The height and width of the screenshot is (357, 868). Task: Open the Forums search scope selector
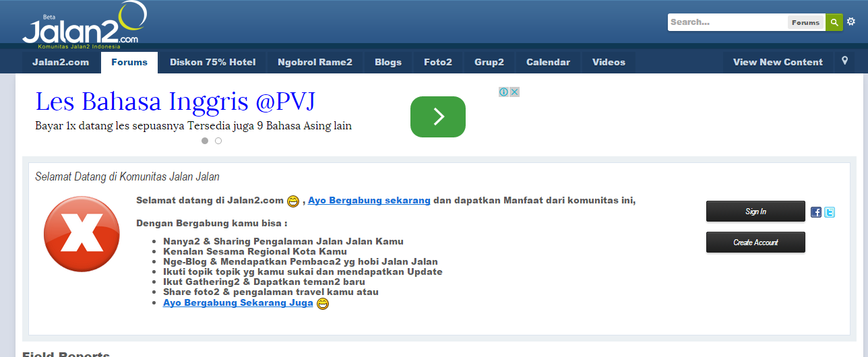point(805,22)
